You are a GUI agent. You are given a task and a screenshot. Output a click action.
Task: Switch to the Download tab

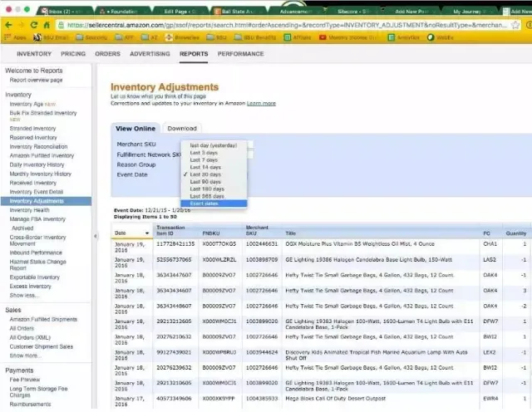click(x=182, y=128)
